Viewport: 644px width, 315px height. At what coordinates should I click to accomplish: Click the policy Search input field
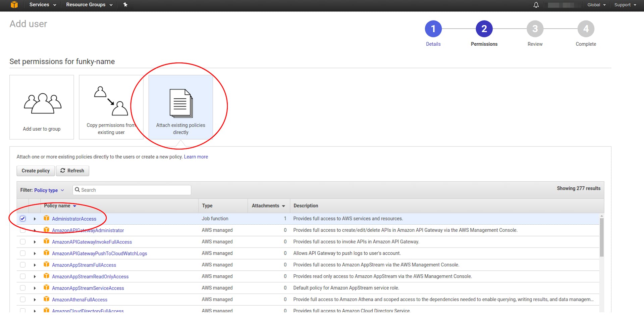pos(134,190)
